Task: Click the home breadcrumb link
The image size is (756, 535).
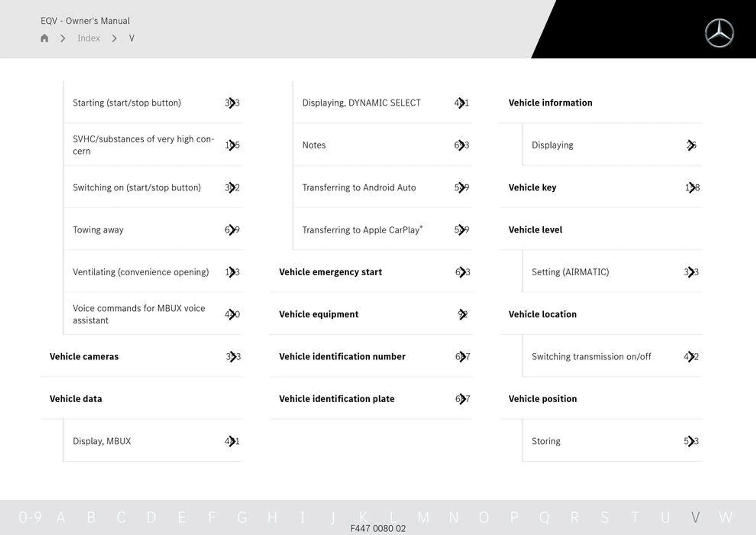Action: point(45,38)
